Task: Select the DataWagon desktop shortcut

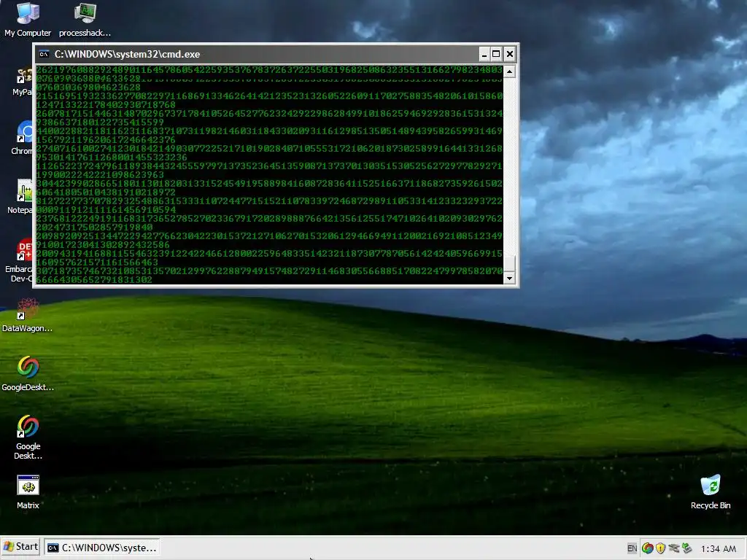Action: click(x=27, y=314)
